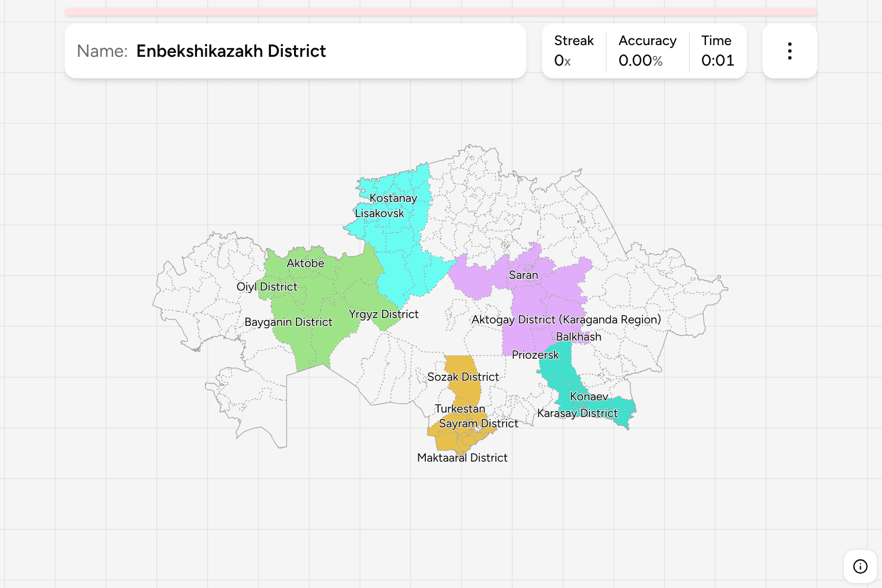The width and height of the screenshot is (882, 588).
Task: Click the Accuracy percentage display
Action: point(647,51)
